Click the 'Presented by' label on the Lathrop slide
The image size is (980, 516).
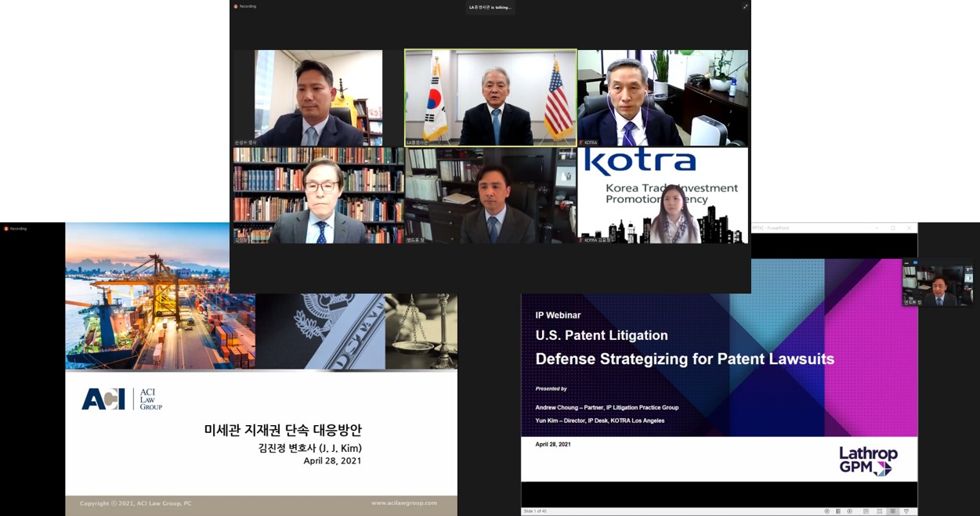click(551, 388)
